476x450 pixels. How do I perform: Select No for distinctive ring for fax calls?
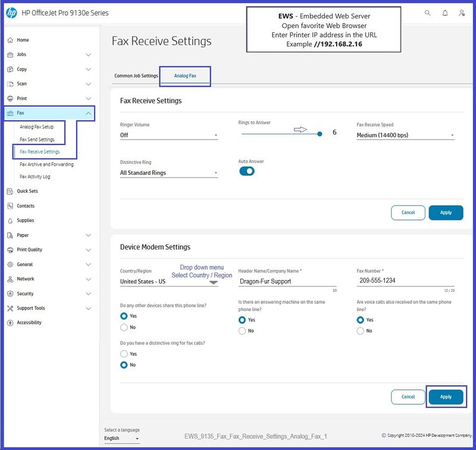click(x=124, y=365)
